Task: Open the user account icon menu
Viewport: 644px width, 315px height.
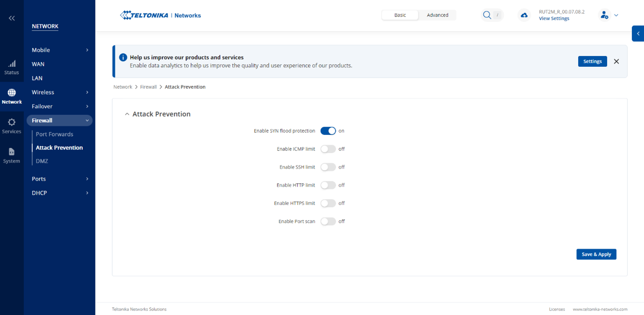Action: 605,15
